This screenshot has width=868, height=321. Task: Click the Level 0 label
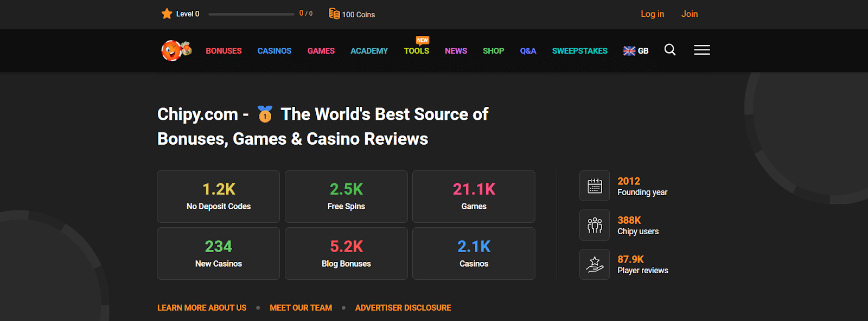(188, 14)
